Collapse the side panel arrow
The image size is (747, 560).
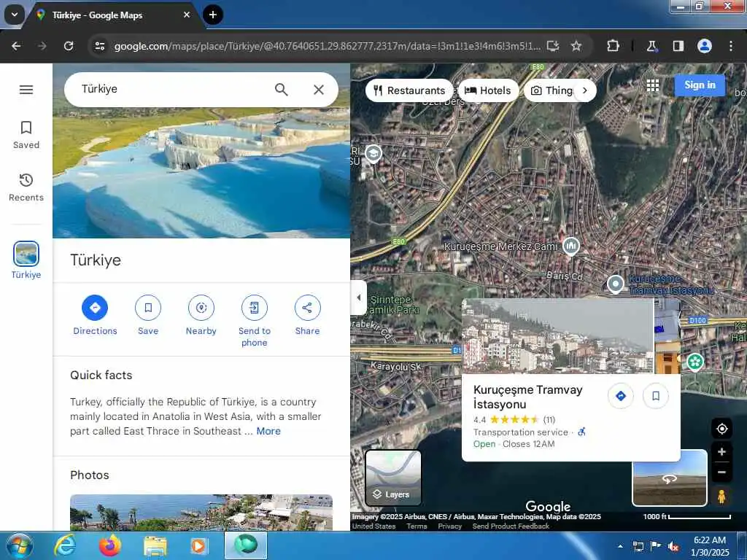359,297
